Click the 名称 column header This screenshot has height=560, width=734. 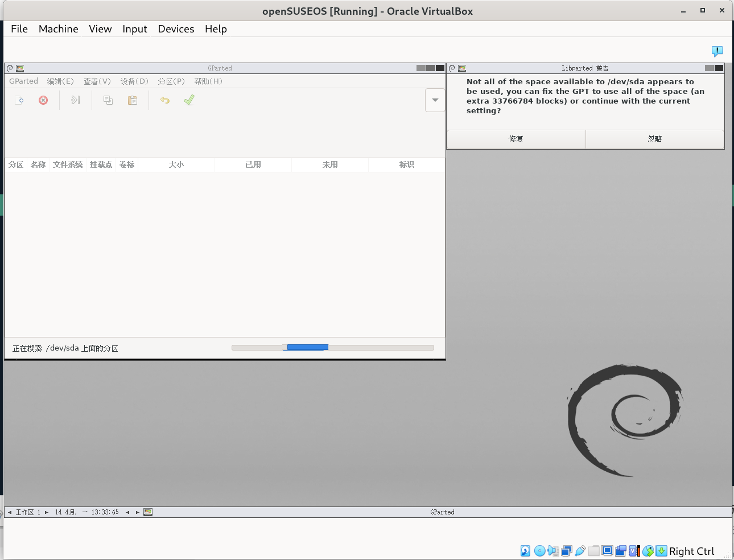click(38, 164)
